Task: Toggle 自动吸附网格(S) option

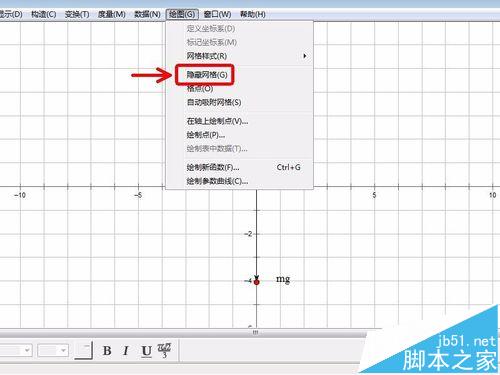Action: point(239,102)
